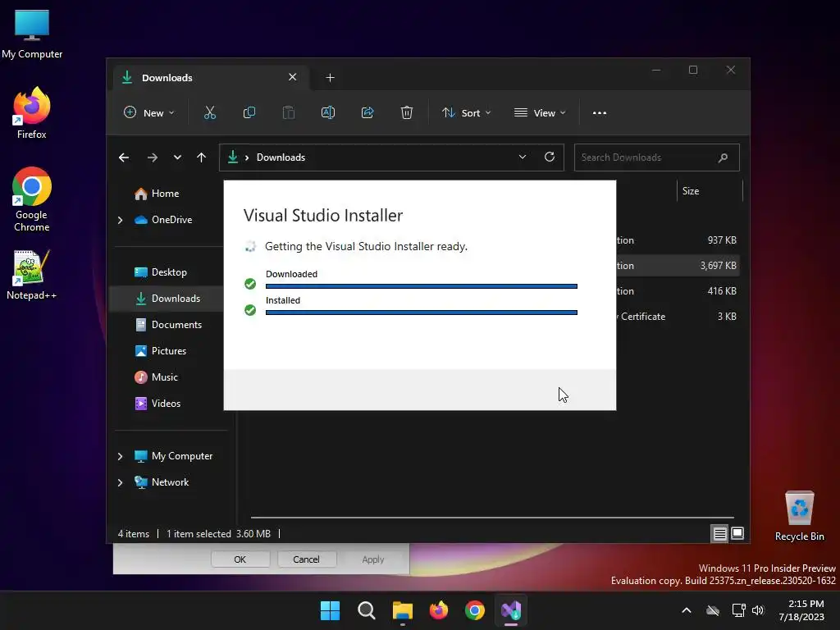Image resolution: width=840 pixels, height=630 pixels.
Task: Click the Copy icon in Explorer toolbar
Action: pyautogui.click(x=249, y=113)
